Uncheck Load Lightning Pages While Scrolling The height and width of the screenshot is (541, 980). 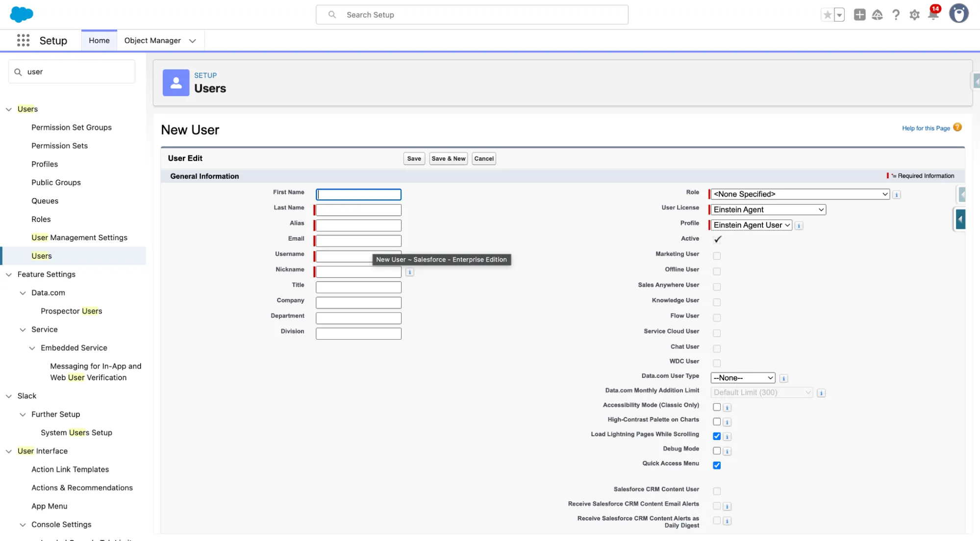click(717, 436)
